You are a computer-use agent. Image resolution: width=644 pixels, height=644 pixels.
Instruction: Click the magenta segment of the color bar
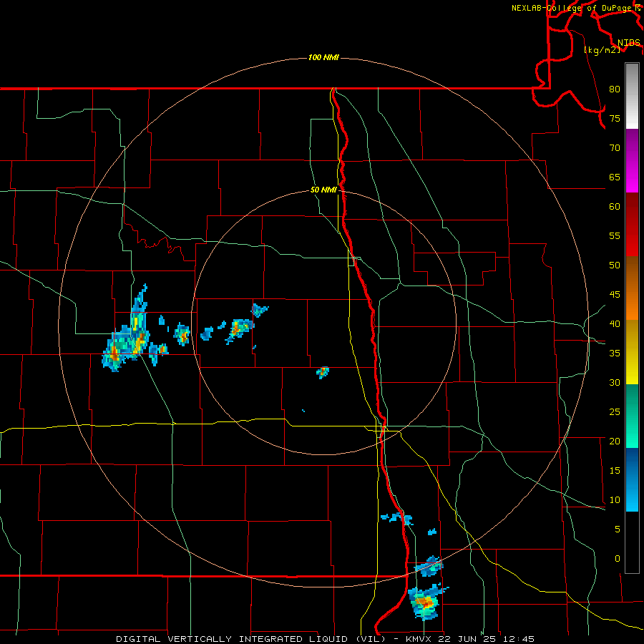tap(632, 161)
